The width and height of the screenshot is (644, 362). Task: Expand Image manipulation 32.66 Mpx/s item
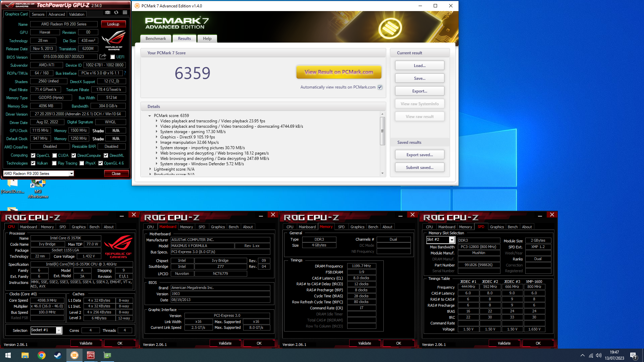[156, 142]
